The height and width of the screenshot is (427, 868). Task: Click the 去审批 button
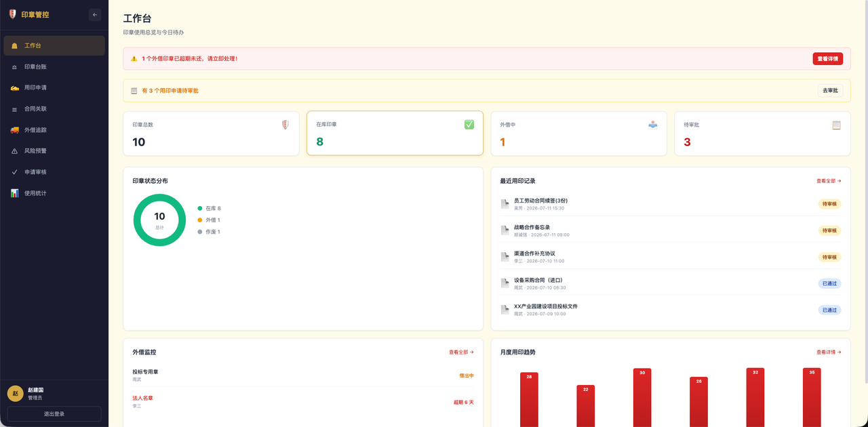click(x=830, y=90)
